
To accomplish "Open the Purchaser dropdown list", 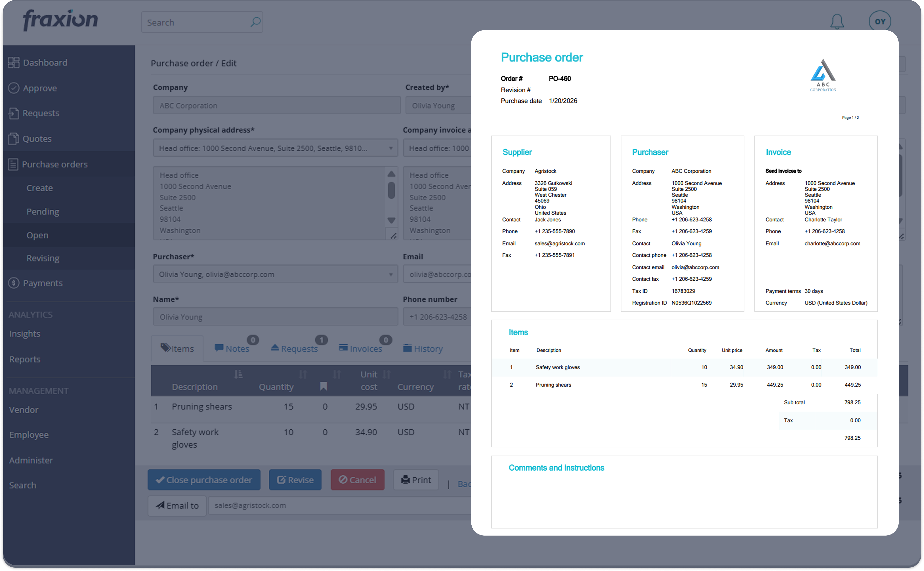I will (x=390, y=275).
